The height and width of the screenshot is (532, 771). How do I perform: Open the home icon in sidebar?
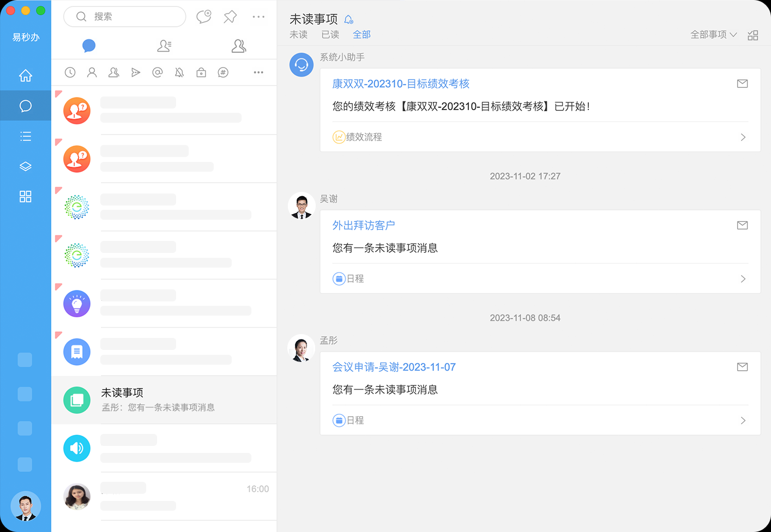point(26,76)
